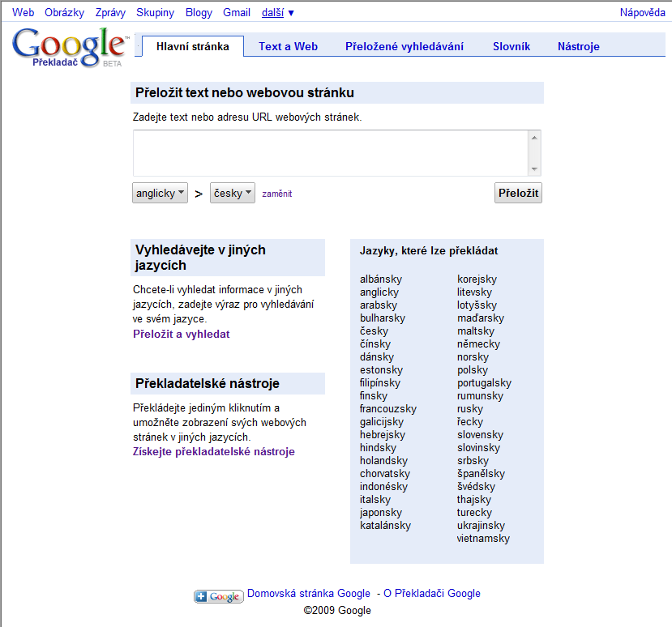
Task: Open Blogy link in top bar
Action: click(199, 12)
